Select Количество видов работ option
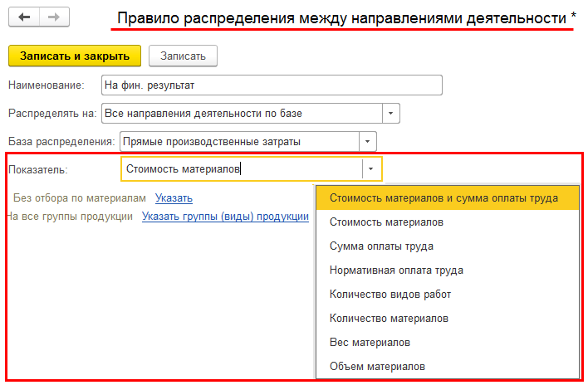Screen dimensions: 588x385 (x=448, y=294)
